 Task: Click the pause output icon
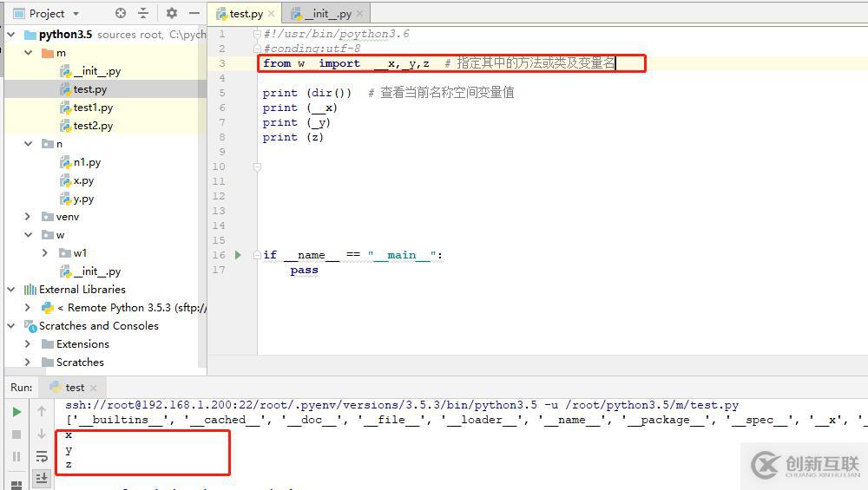16,456
